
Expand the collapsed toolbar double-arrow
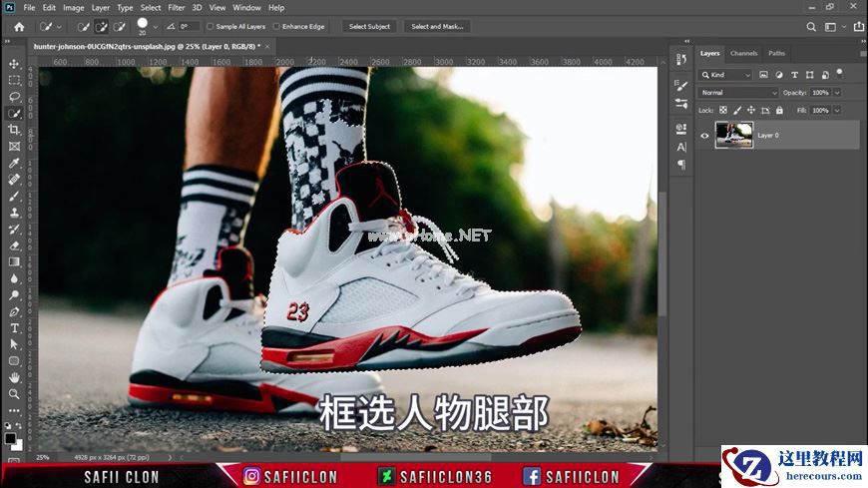[7, 42]
